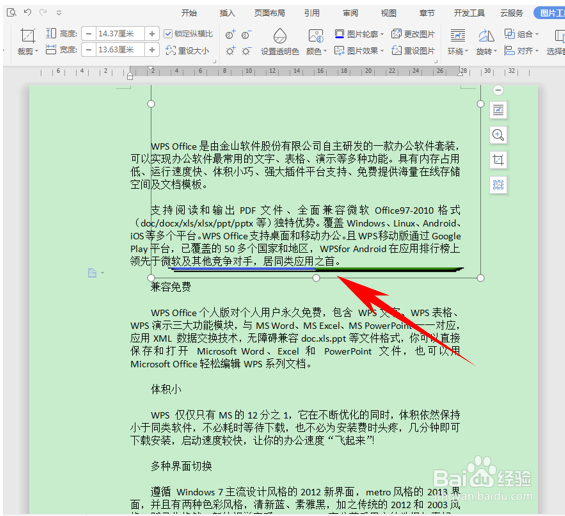Click the bottom floating icon in the image toolbar
Viewport: 565px width, 516px height.
tap(498, 185)
